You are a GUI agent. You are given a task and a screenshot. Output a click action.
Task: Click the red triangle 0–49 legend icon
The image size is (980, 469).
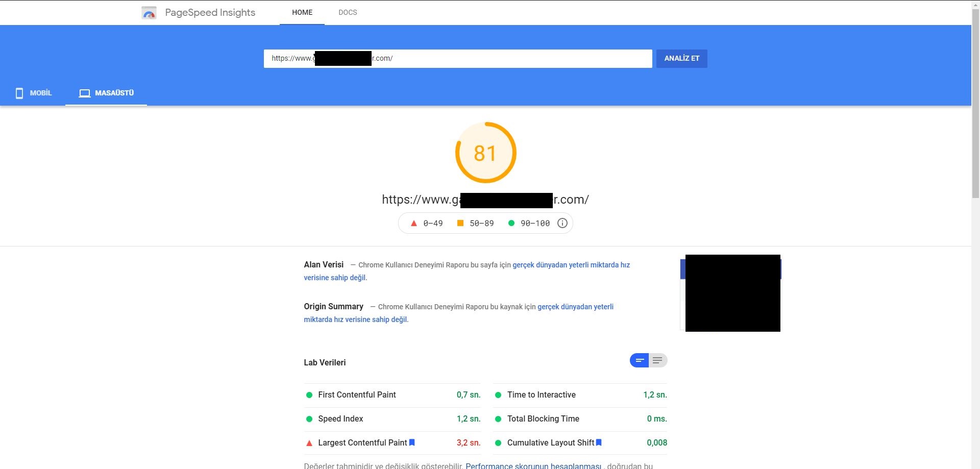pos(414,223)
